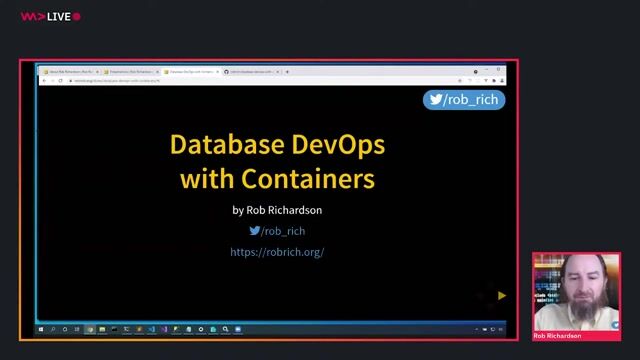This screenshot has width=640, height=360.
Task: Bookmark the page with star icon
Action: (460, 81)
